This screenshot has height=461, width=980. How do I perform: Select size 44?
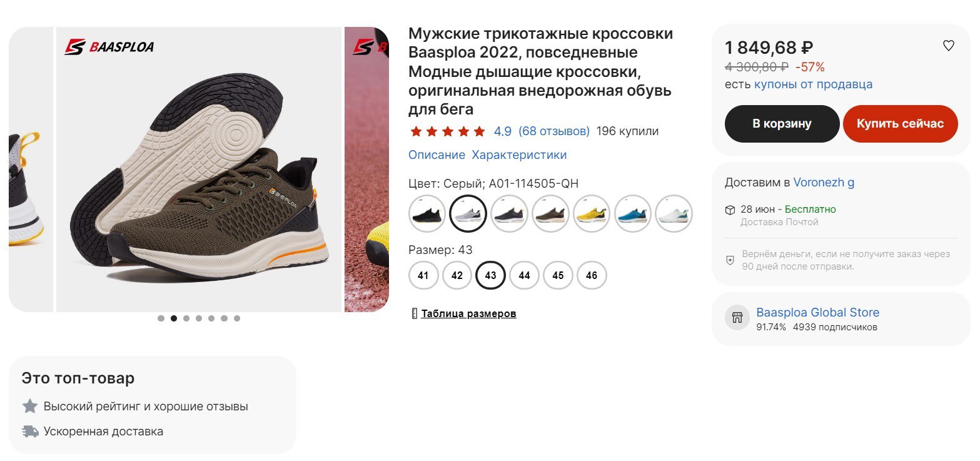tap(524, 275)
